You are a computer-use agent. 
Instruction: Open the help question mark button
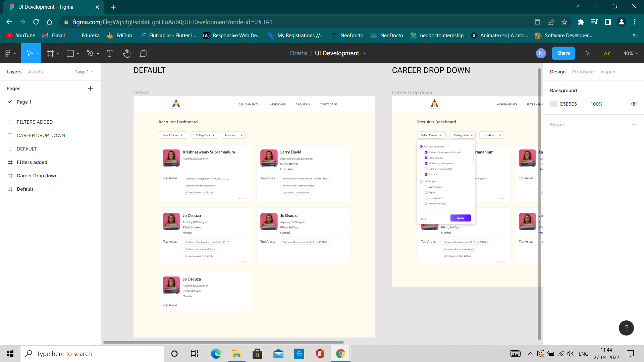[x=626, y=328]
